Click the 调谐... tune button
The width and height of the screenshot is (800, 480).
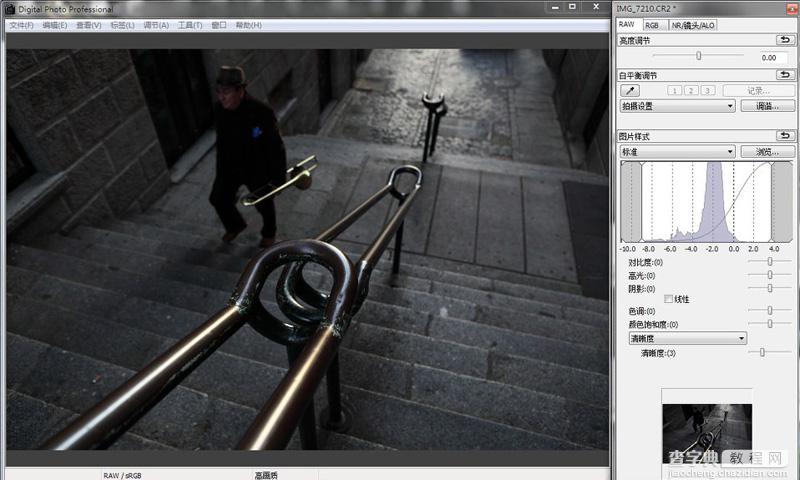tap(767, 106)
